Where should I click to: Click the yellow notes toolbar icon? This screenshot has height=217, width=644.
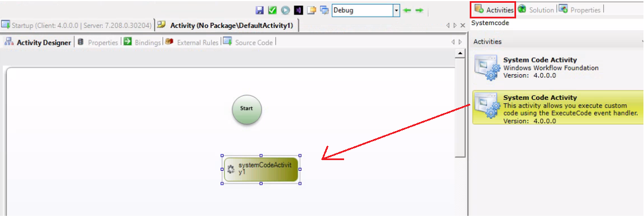coord(312,10)
